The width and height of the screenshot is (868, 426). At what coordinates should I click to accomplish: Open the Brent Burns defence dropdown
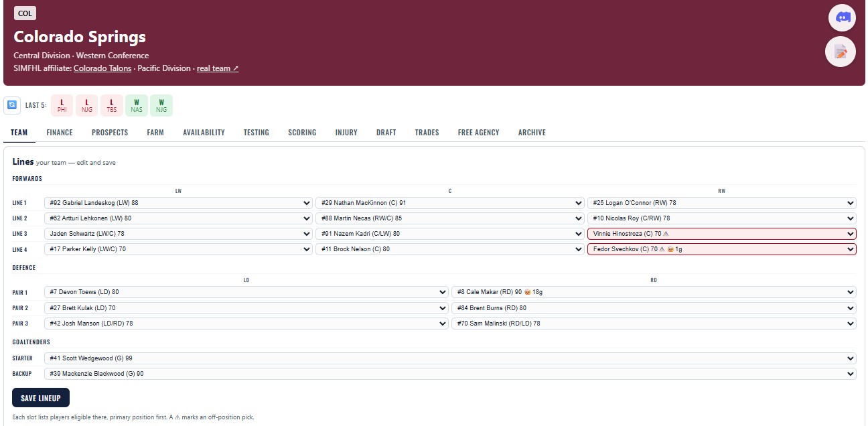(654, 308)
